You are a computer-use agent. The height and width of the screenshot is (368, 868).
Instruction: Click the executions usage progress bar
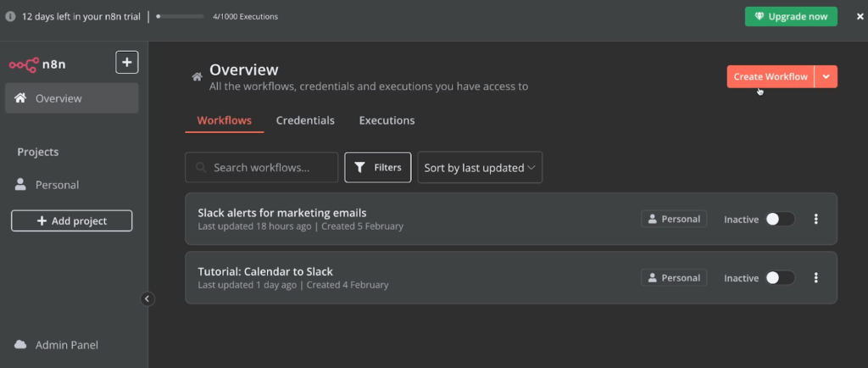click(x=180, y=16)
